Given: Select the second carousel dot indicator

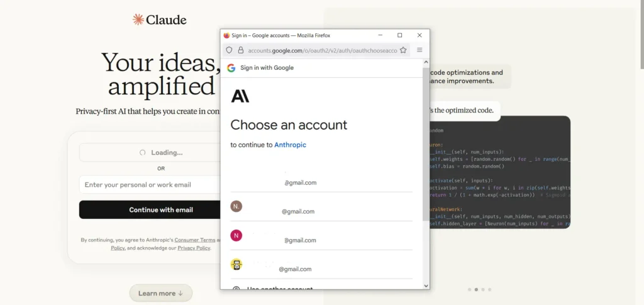Looking at the screenshot, I should click(476, 289).
